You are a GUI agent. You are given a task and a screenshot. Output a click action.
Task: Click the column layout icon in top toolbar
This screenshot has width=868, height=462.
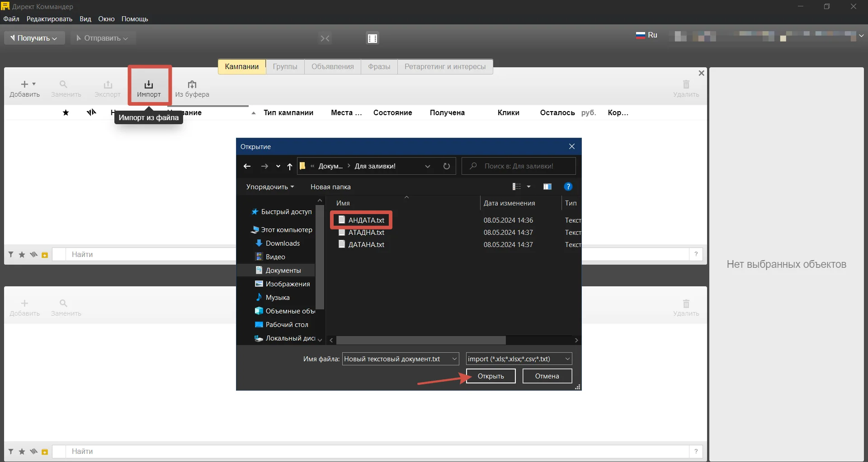coord(373,38)
